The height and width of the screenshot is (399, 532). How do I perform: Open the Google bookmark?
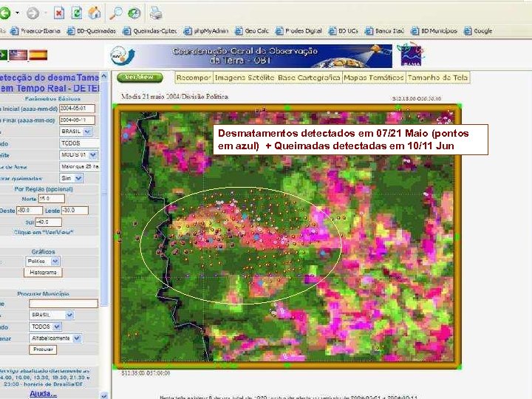click(x=478, y=31)
